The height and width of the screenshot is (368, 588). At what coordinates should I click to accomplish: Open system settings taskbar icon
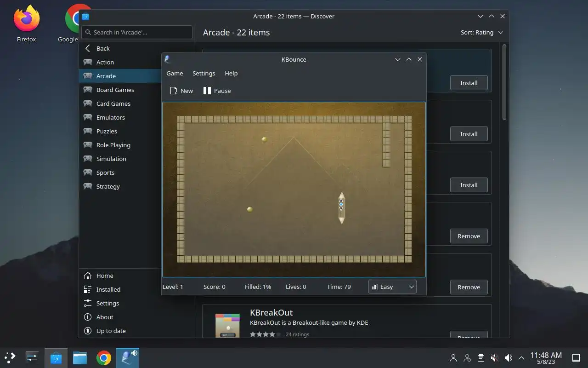(32, 357)
